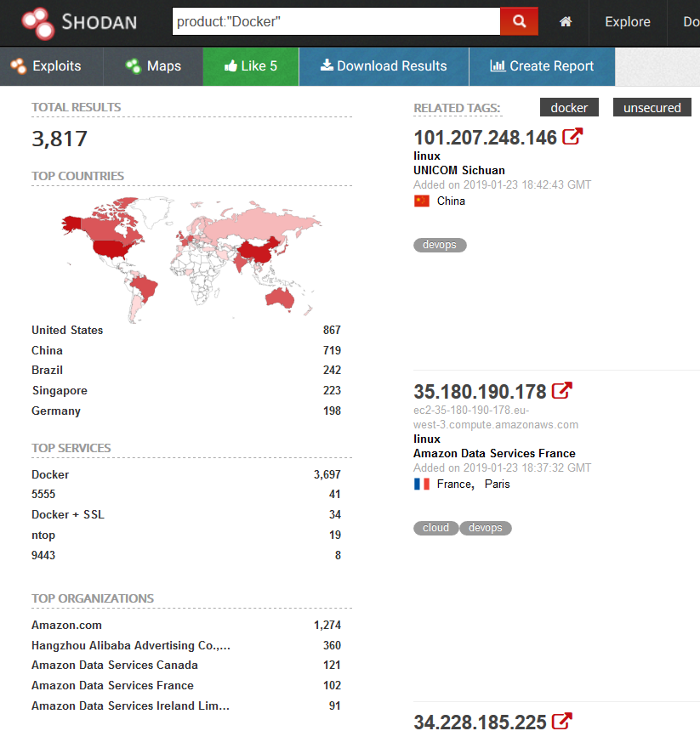Click the UNICOM Sichuan organization text
The image size is (700, 731).
coord(459,170)
